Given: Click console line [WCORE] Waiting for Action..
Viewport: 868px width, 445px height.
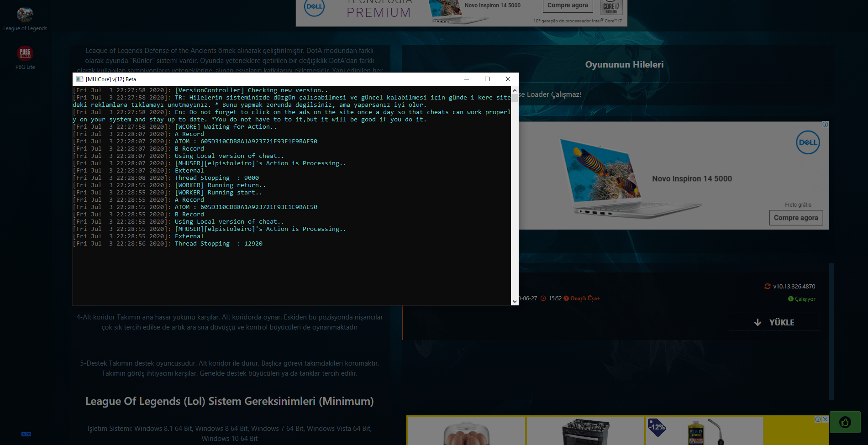Looking at the screenshot, I should tap(226, 127).
